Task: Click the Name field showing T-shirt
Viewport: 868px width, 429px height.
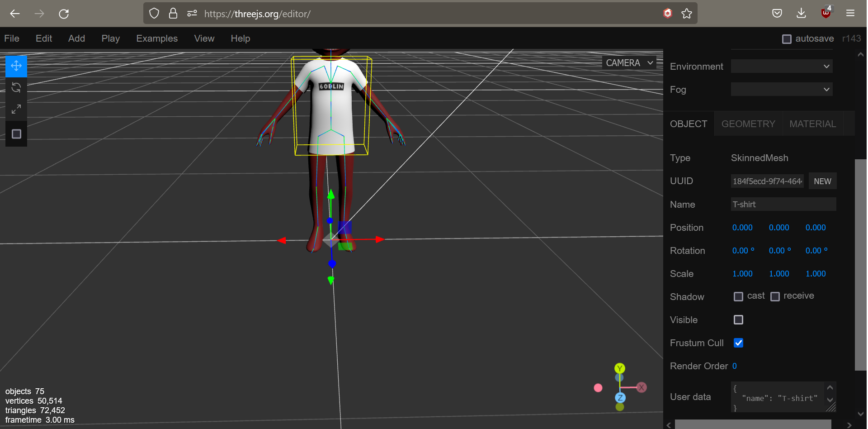Action: 783,204
